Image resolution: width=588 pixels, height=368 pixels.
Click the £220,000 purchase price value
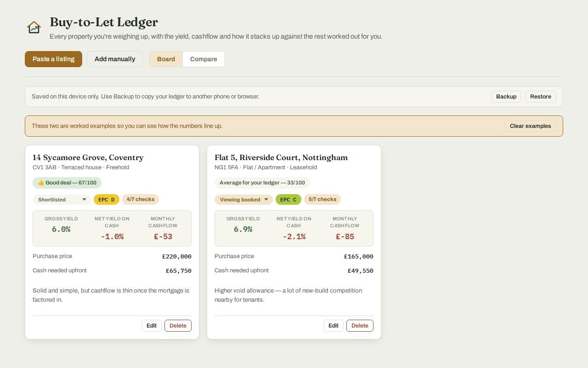pyautogui.click(x=177, y=257)
